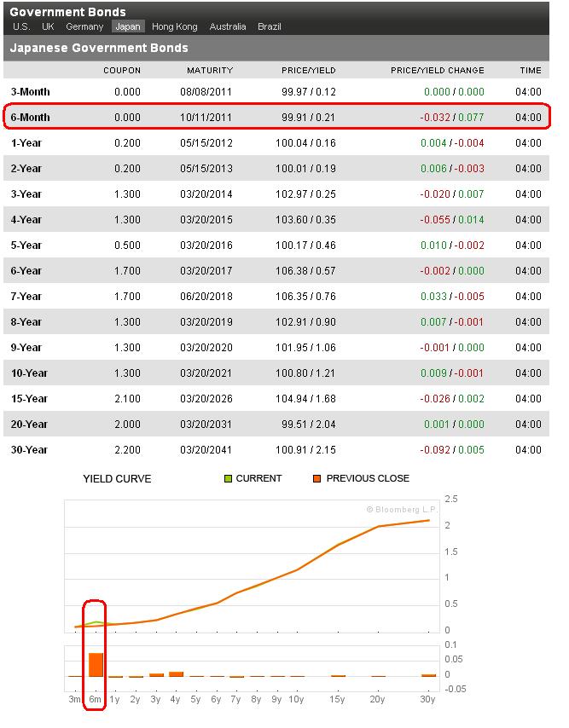Select the 3-Year bond row label
The height and width of the screenshot is (728, 569).
tap(26, 194)
